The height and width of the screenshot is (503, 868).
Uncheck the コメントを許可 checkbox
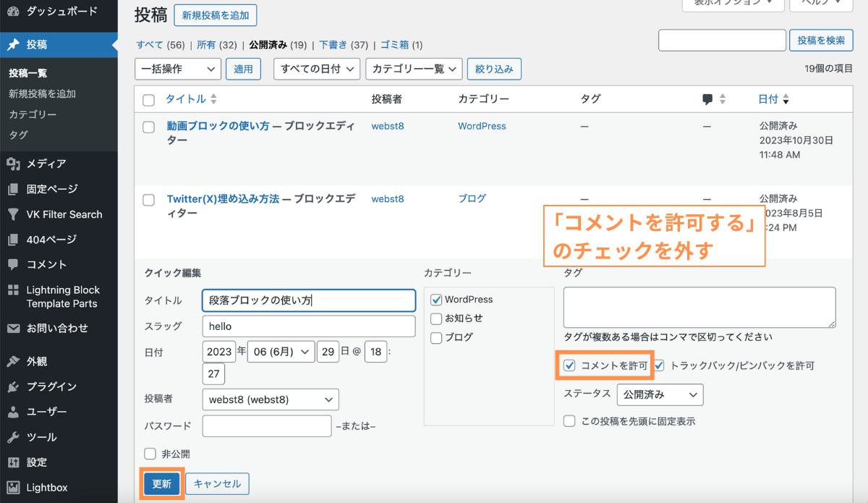pyautogui.click(x=569, y=365)
